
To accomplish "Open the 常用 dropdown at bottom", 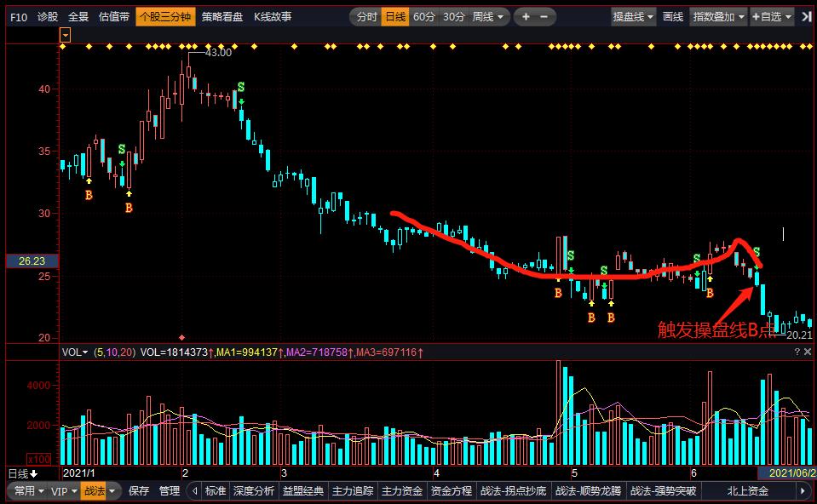I will click(29, 490).
